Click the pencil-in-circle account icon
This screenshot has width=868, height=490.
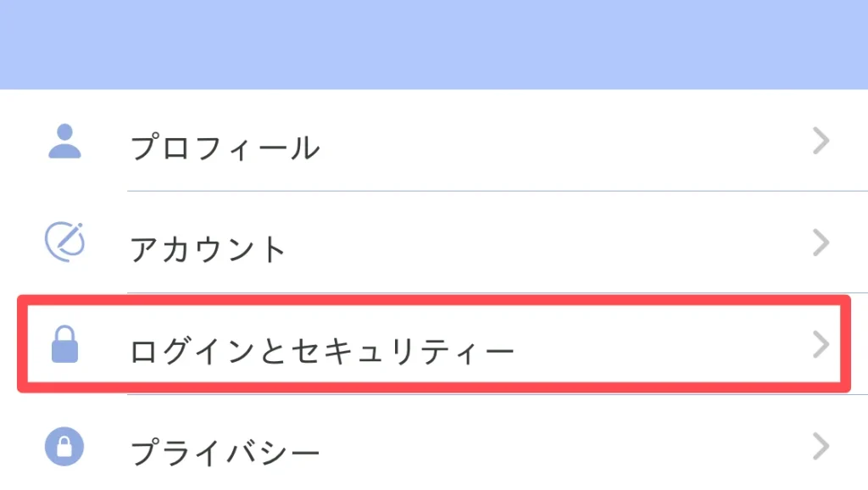click(64, 242)
